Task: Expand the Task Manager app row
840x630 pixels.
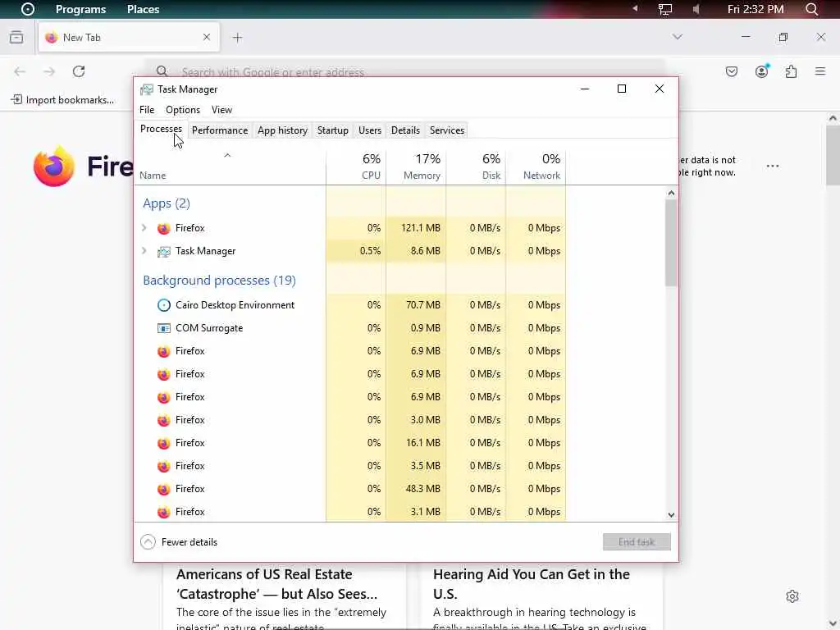Action: tap(144, 251)
